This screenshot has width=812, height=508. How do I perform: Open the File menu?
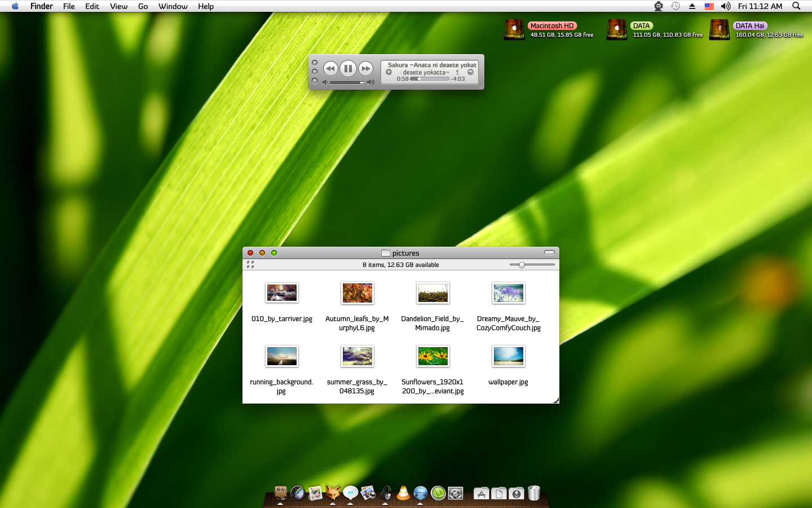pyautogui.click(x=69, y=6)
